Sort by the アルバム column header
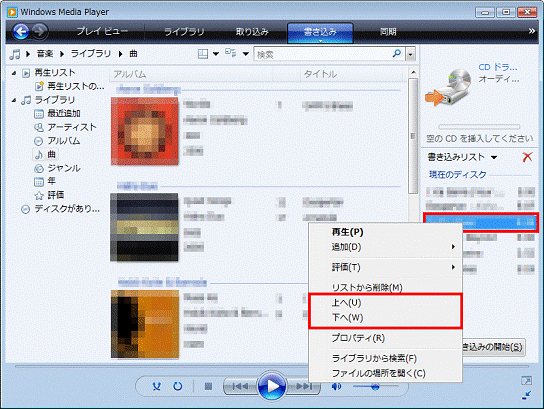The height and width of the screenshot is (409, 544). click(x=192, y=74)
